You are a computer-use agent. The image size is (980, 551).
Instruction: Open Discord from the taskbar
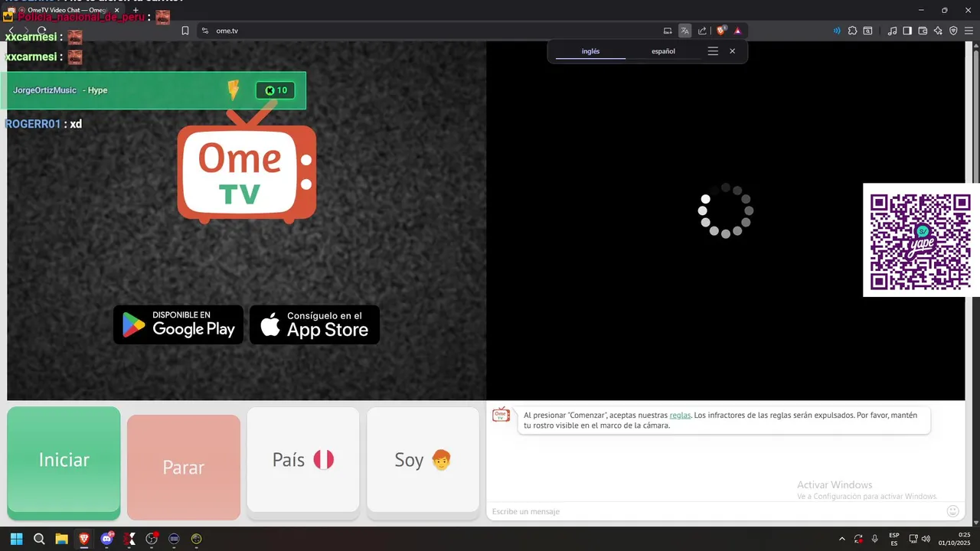click(x=107, y=539)
